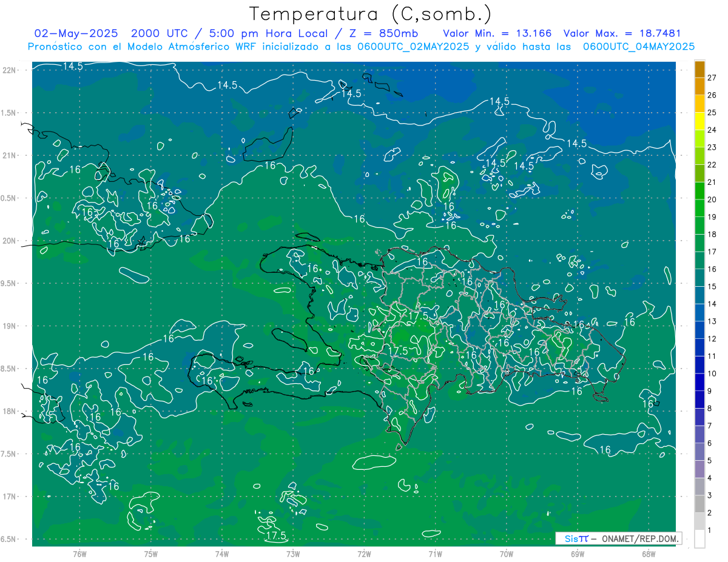Select the "75W" longitude label
The width and height of the screenshot is (728, 562).
pyautogui.click(x=151, y=554)
